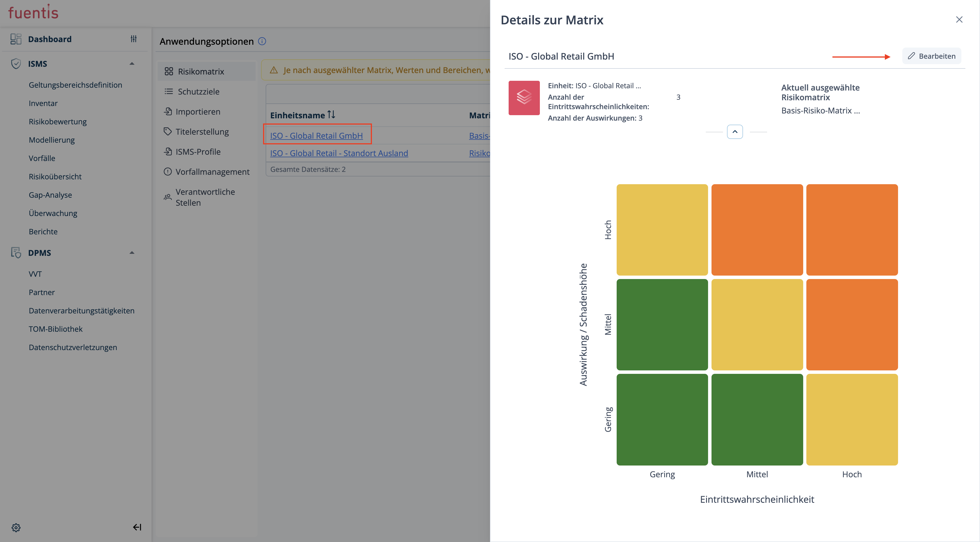Click the DPMS document shield icon

pyautogui.click(x=16, y=253)
